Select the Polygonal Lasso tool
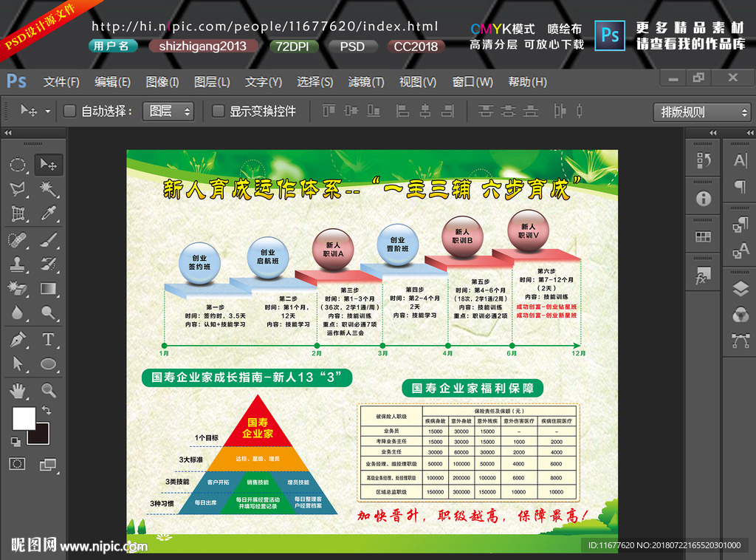The width and height of the screenshot is (756, 560). pyautogui.click(x=18, y=189)
